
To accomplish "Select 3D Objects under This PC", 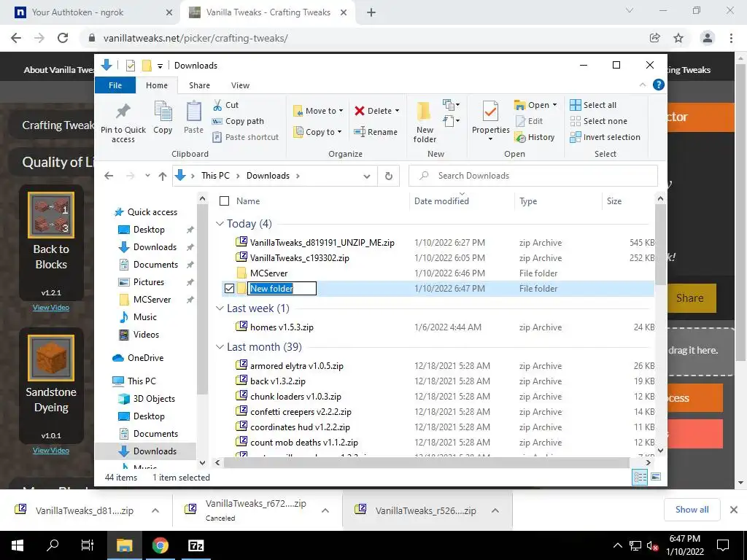I will [x=154, y=399].
